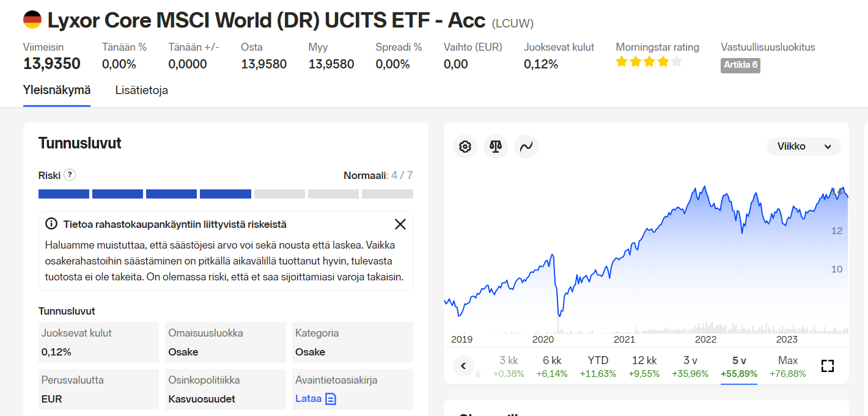Image resolution: width=868 pixels, height=416 pixels.
Task: Open the Viikko interval dropdown
Action: point(804,147)
